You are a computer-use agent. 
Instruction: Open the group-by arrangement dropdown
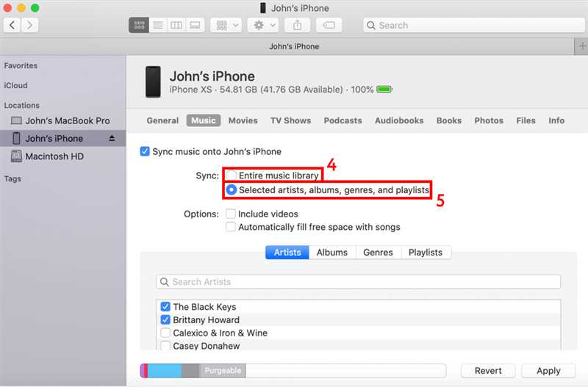click(226, 25)
